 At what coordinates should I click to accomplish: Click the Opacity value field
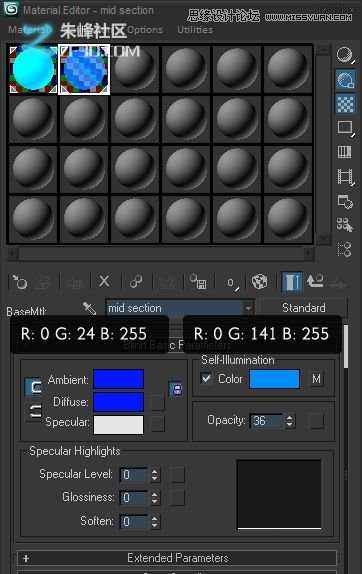click(x=267, y=421)
